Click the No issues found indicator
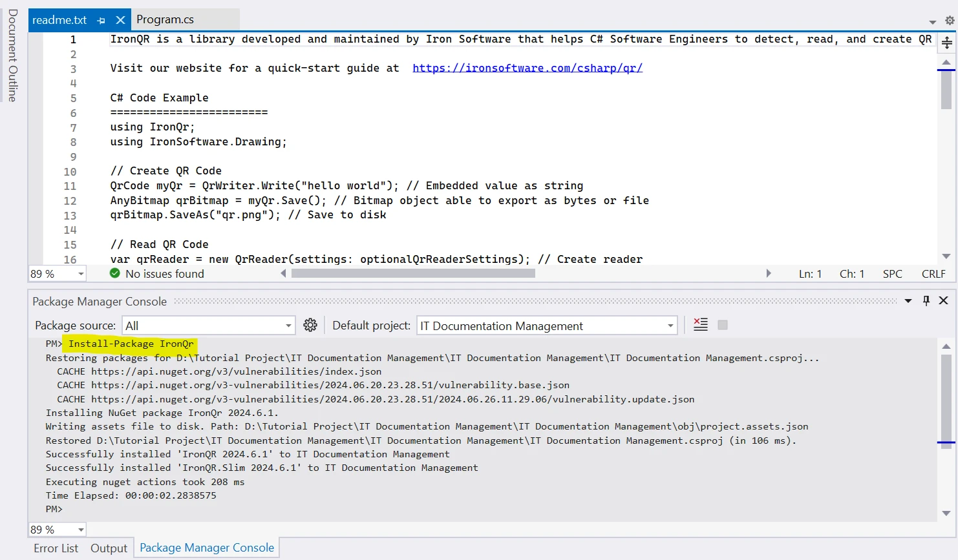Image resolution: width=958 pixels, height=560 pixels. point(157,274)
